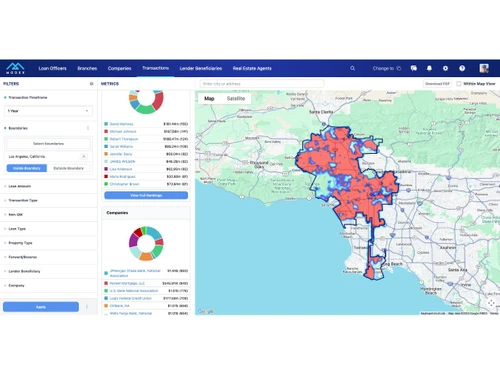Select Outside Boundary option
This screenshot has height=375, width=500.
[68, 168]
